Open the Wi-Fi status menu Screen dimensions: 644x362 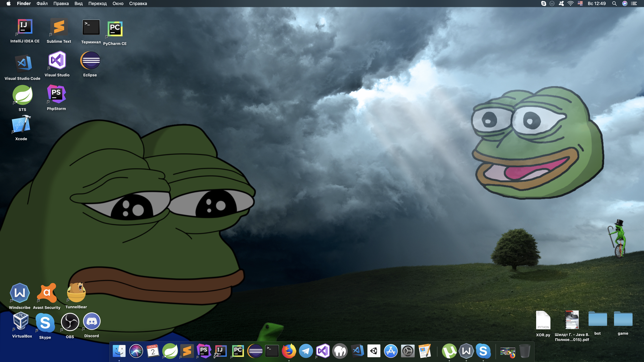pos(570,3)
